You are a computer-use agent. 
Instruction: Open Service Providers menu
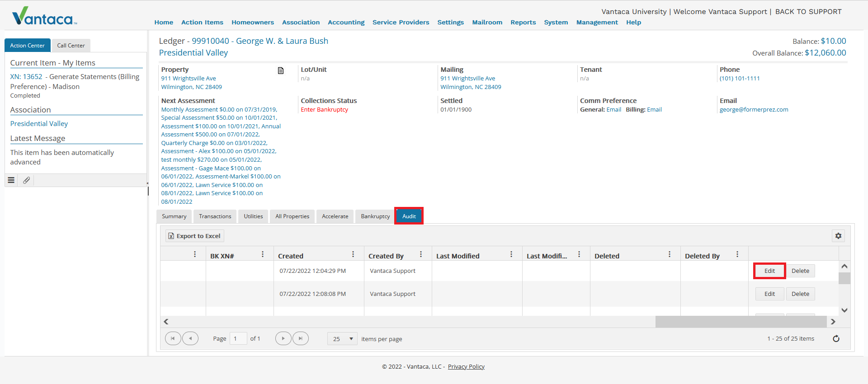(401, 22)
